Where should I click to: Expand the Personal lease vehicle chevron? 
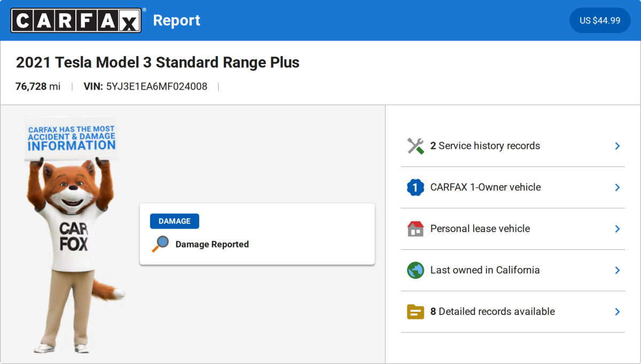(617, 229)
